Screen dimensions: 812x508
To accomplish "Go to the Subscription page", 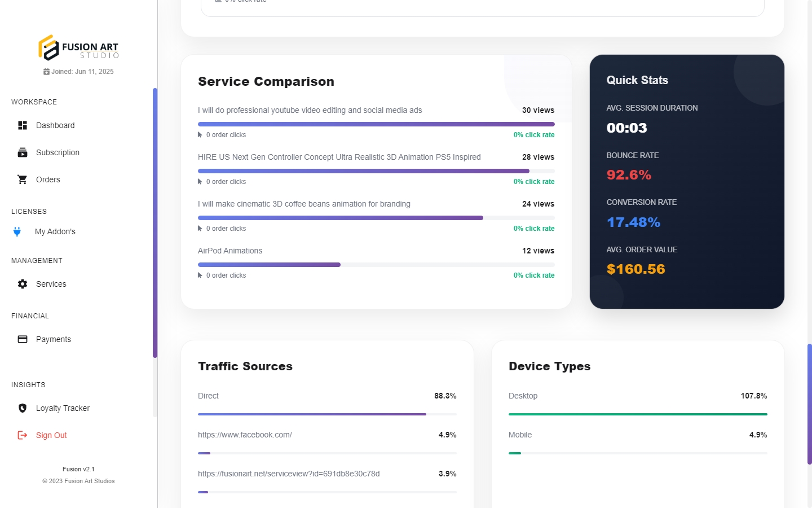I will coord(58,152).
